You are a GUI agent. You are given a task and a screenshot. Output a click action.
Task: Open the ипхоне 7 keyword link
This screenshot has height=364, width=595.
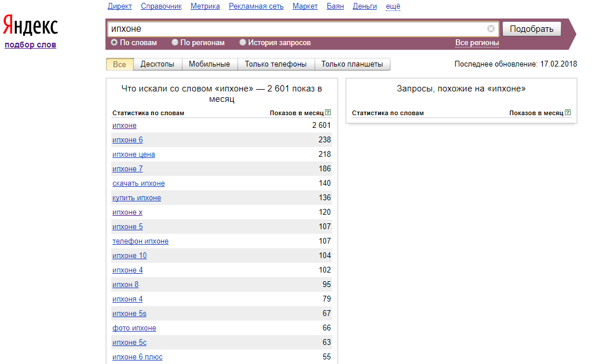(x=127, y=169)
